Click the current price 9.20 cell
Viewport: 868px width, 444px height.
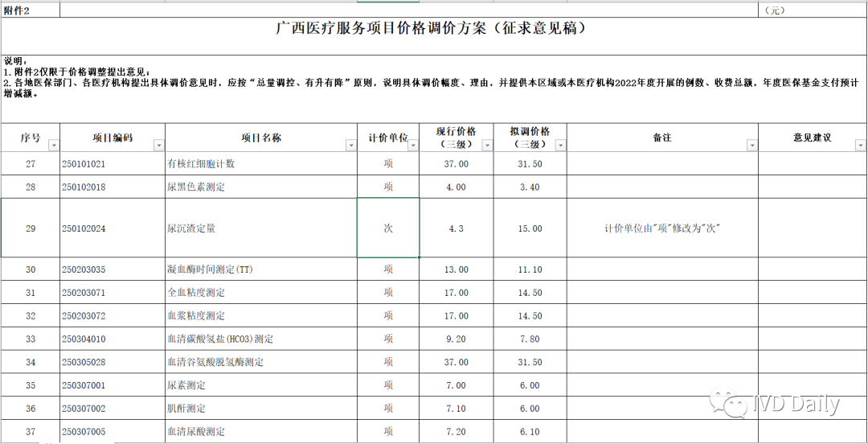[457, 339]
